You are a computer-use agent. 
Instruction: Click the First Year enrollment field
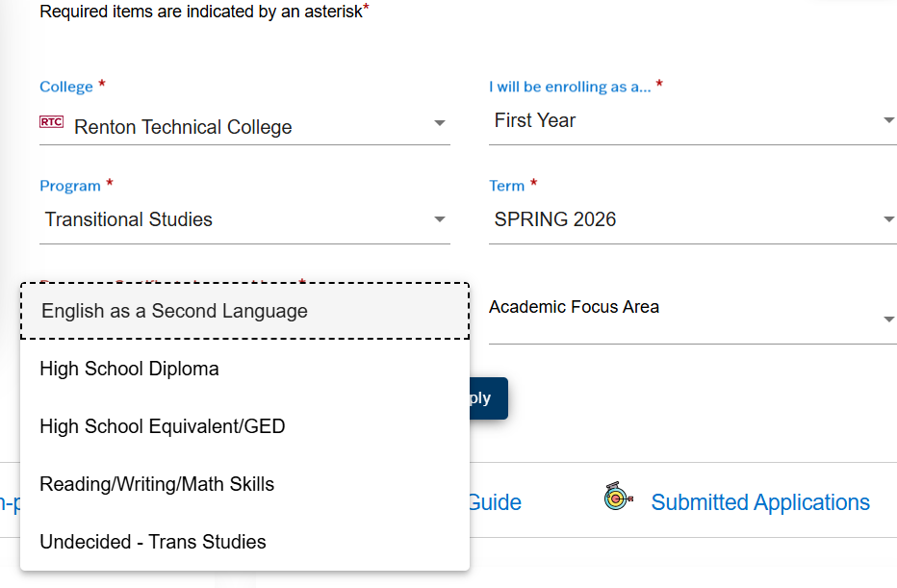click(x=674, y=119)
